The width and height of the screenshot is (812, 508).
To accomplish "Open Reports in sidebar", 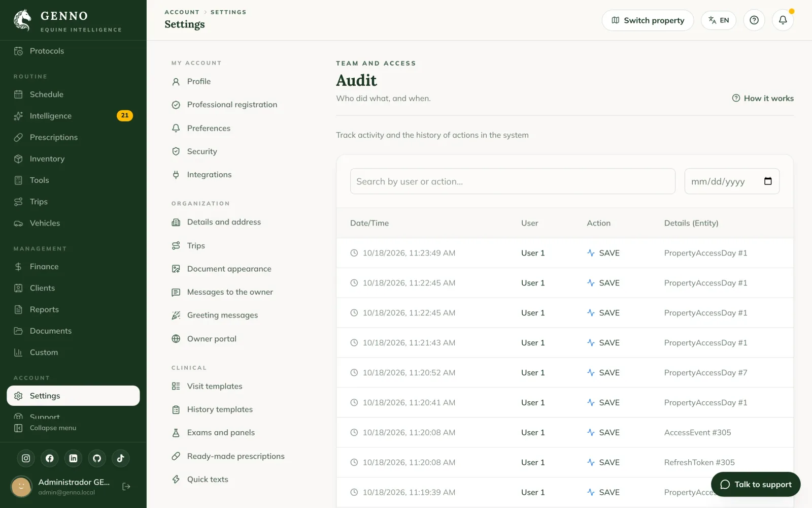I will tap(73, 309).
